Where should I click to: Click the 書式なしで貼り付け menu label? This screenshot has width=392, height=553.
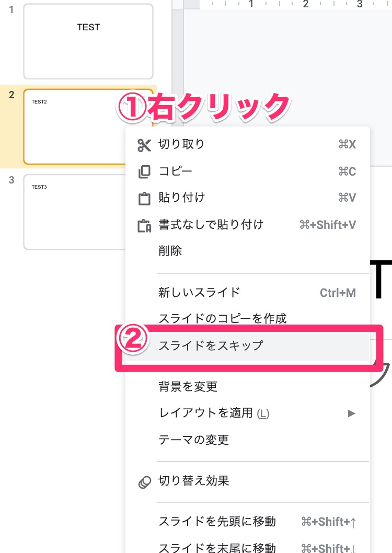(x=211, y=225)
